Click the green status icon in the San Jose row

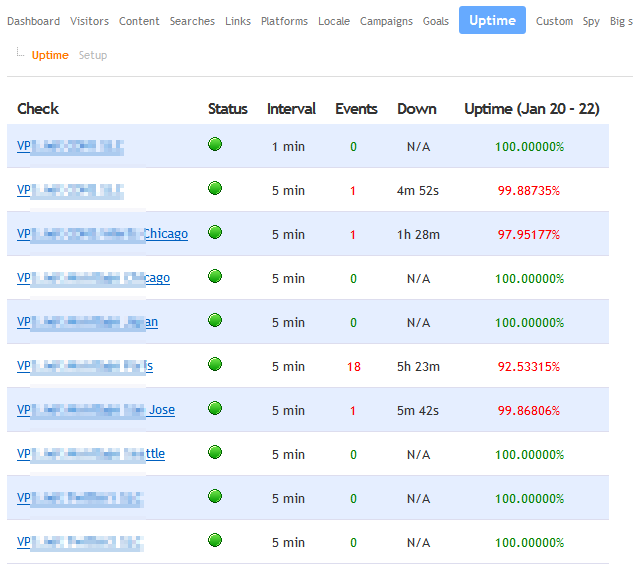(215, 409)
